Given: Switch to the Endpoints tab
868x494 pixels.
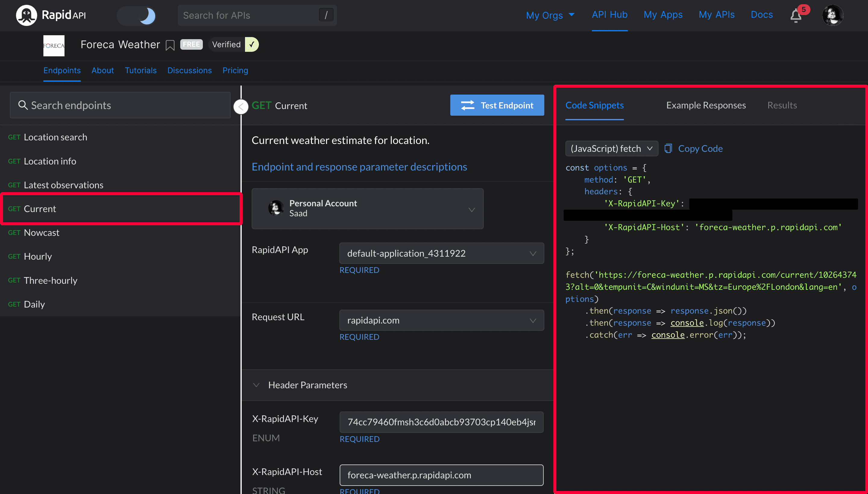Looking at the screenshot, I should click(x=62, y=70).
